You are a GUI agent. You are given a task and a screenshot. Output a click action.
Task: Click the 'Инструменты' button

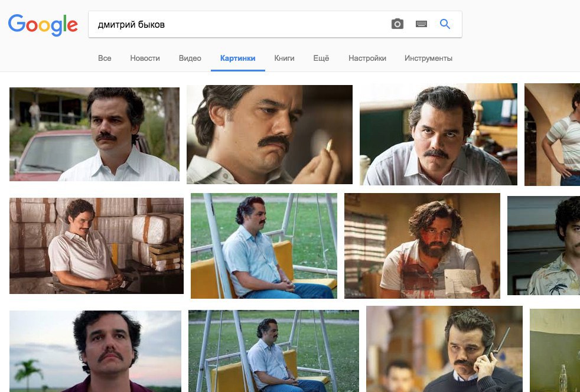pyautogui.click(x=428, y=58)
